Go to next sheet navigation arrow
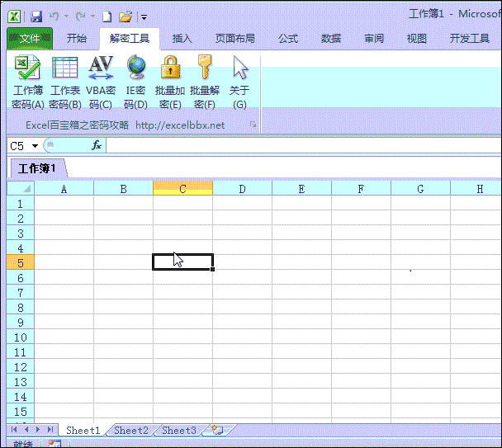The width and height of the screenshot is (502, 448). [38, 430]
